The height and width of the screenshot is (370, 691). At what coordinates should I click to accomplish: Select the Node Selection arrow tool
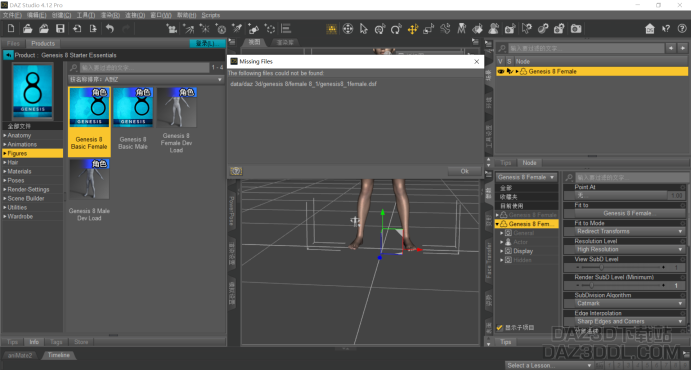pos(364,29)
